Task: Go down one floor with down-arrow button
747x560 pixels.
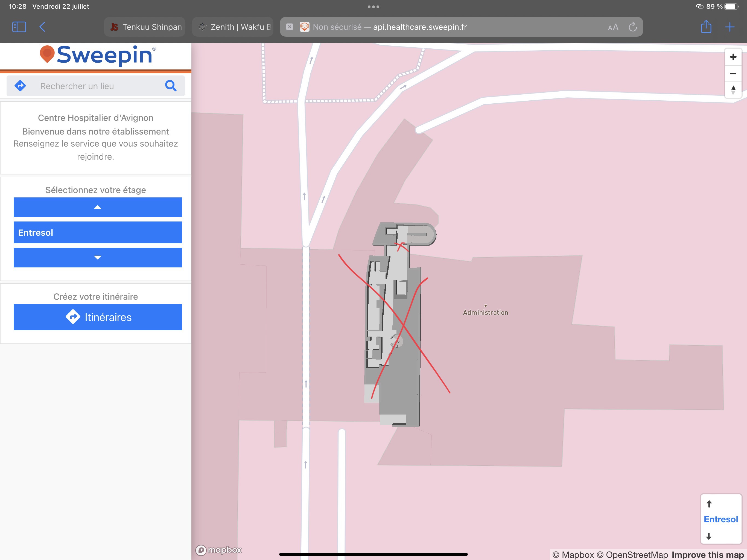Action: pyautogui.click(x=98, y=257)
